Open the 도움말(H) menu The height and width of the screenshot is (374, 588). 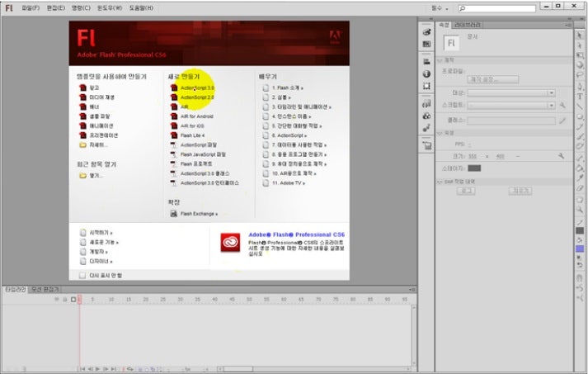(x=141, y=8)
